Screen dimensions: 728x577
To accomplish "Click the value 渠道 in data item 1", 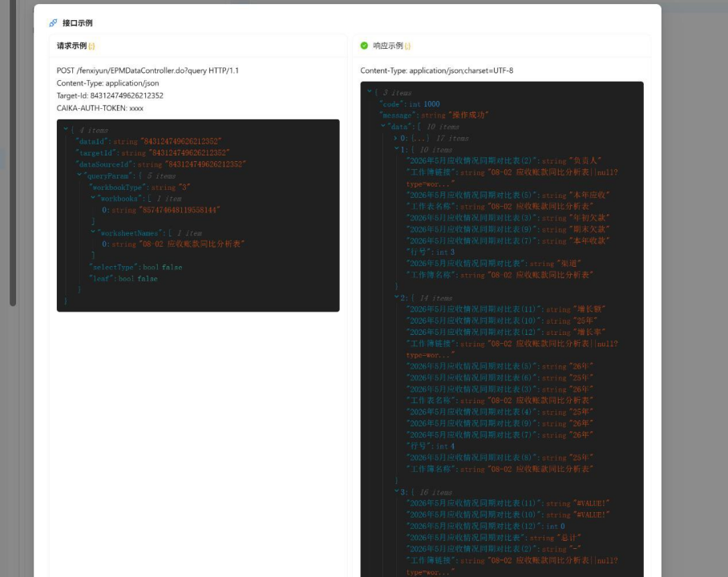I will coord(569,263).
